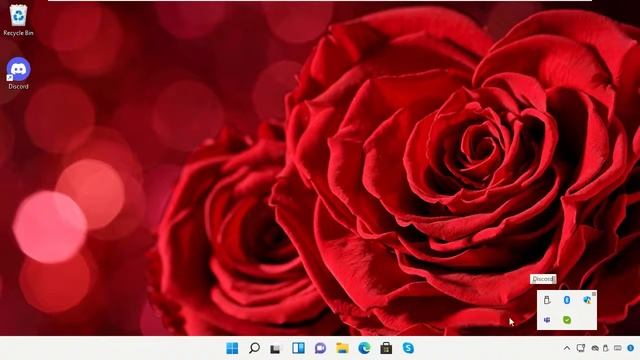Click the green checkmark tray icon
This screenshot has height=360, width=640.
[x=567, y=320]
